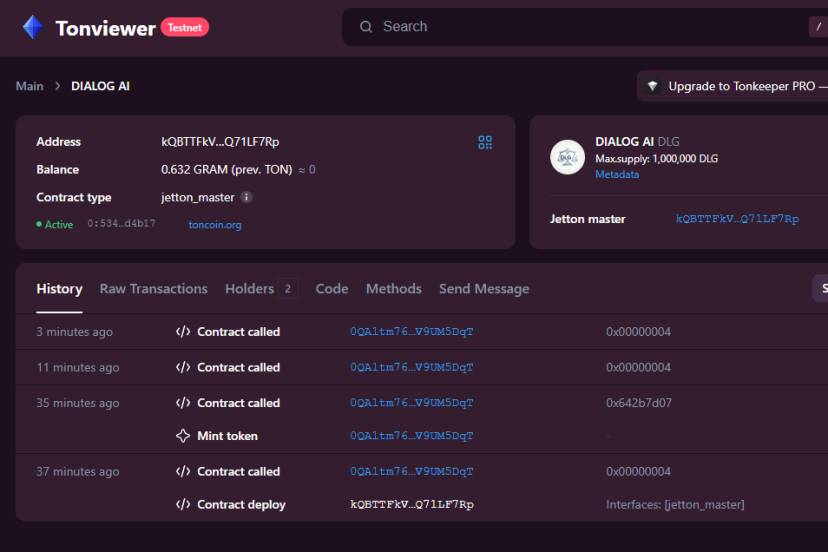Click the code icon in 35 minutes ago row
This screenshot has height=552, width=828.
[x=183, y=403]
